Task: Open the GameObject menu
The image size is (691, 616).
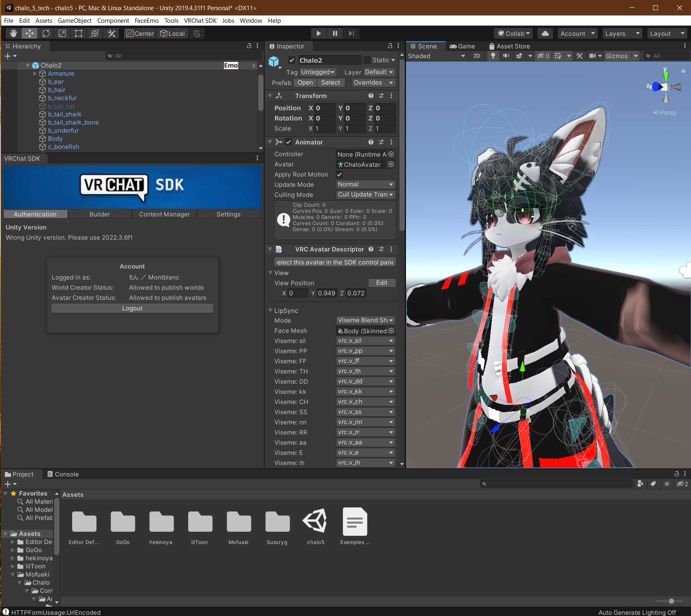Action: [75, 21]
